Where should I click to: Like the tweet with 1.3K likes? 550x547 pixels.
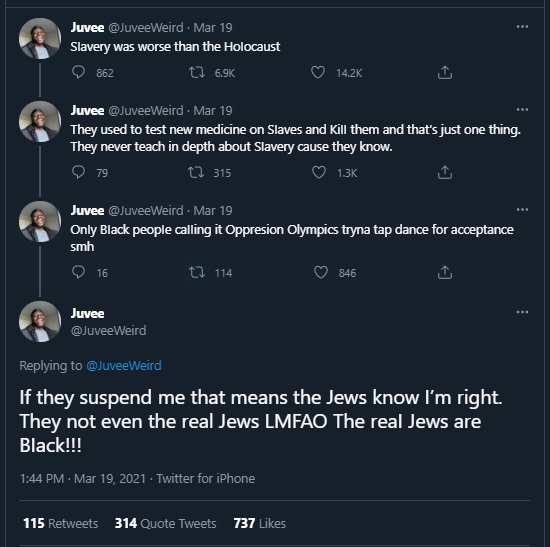point(319,172)
